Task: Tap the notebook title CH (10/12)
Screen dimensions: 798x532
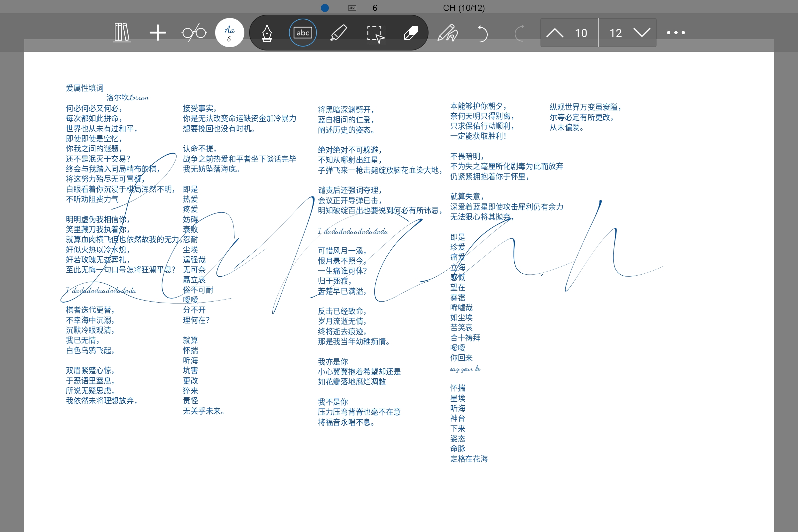Action: point(464,8)
